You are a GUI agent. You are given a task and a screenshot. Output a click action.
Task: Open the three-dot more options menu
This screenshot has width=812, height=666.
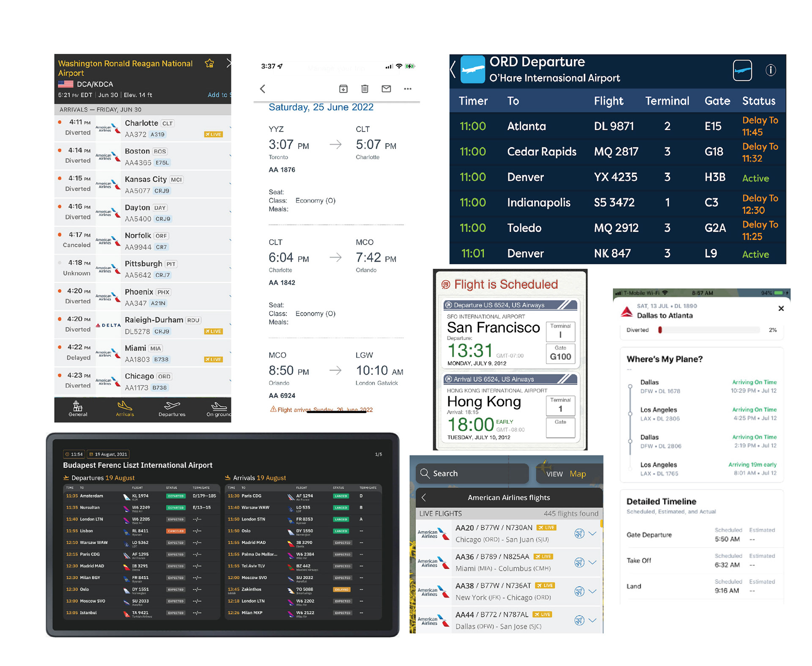pos(408,89)
